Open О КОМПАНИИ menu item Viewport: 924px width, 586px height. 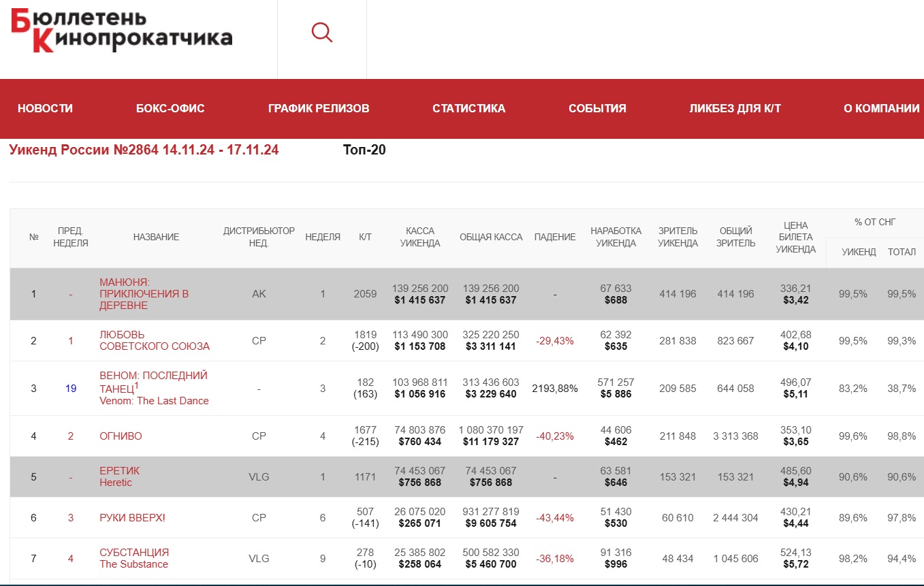click(882, 108)
